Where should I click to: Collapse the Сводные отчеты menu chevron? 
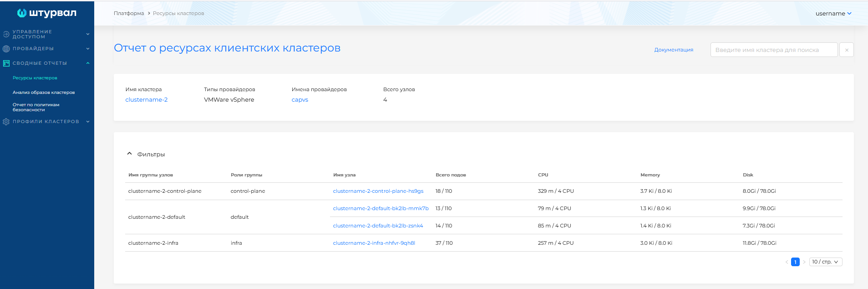88,63
